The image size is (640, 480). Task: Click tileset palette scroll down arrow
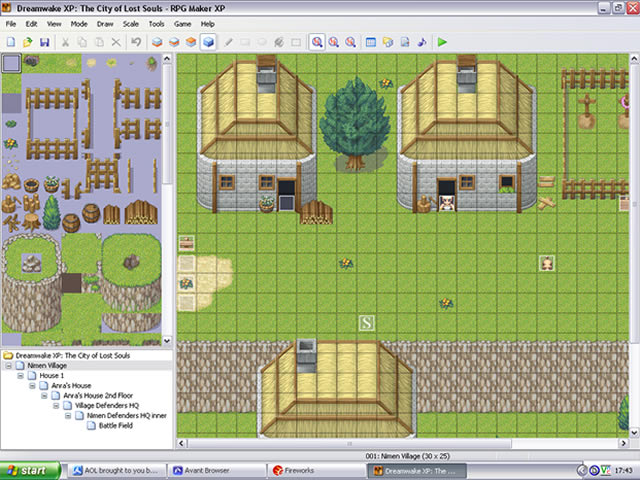pos(167,340)
